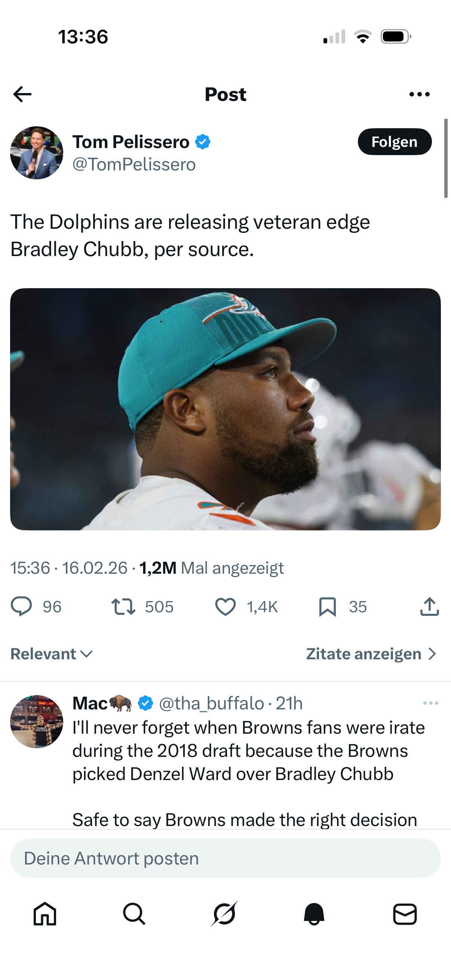
Task: Bookmark the Bradley Chubb post
Action: point(327,606)
